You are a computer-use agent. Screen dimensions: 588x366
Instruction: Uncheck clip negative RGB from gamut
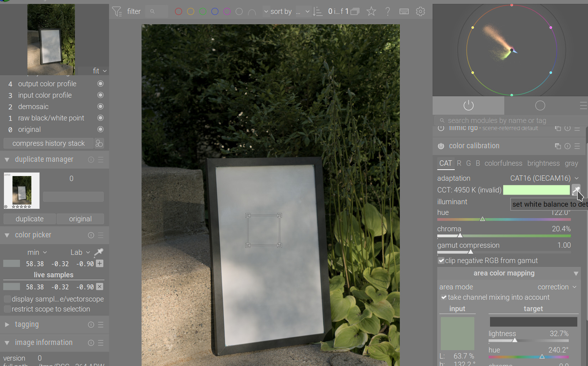(x=441, y=261)
